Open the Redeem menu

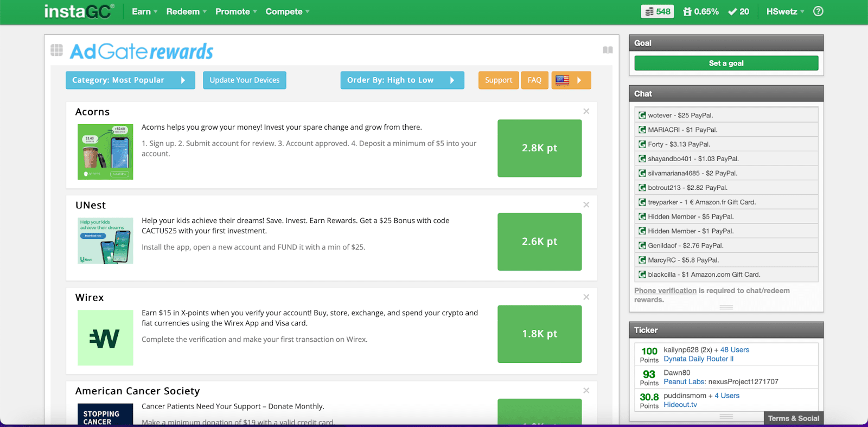[x=186, y=11]
